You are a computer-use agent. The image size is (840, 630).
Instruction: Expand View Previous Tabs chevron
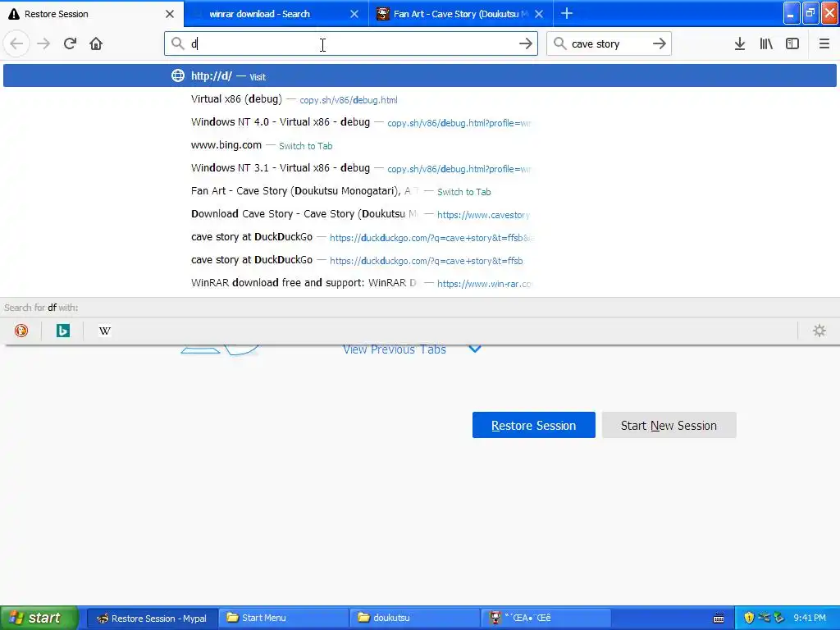point(475,349)
